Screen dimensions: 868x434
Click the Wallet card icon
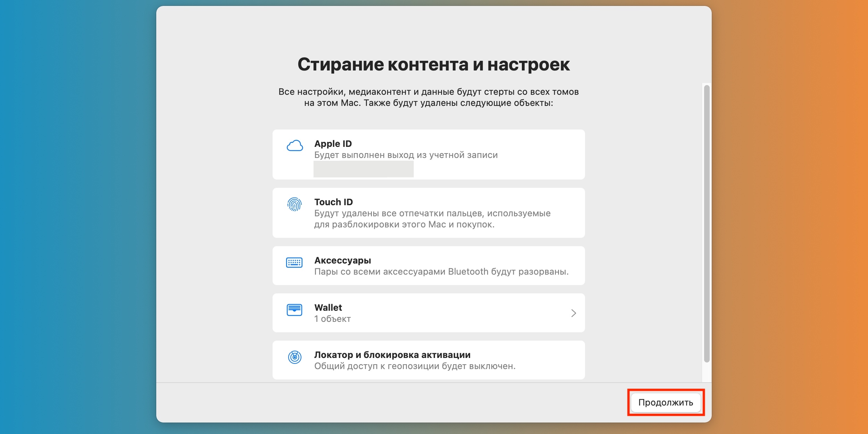[x=294, y=310]
